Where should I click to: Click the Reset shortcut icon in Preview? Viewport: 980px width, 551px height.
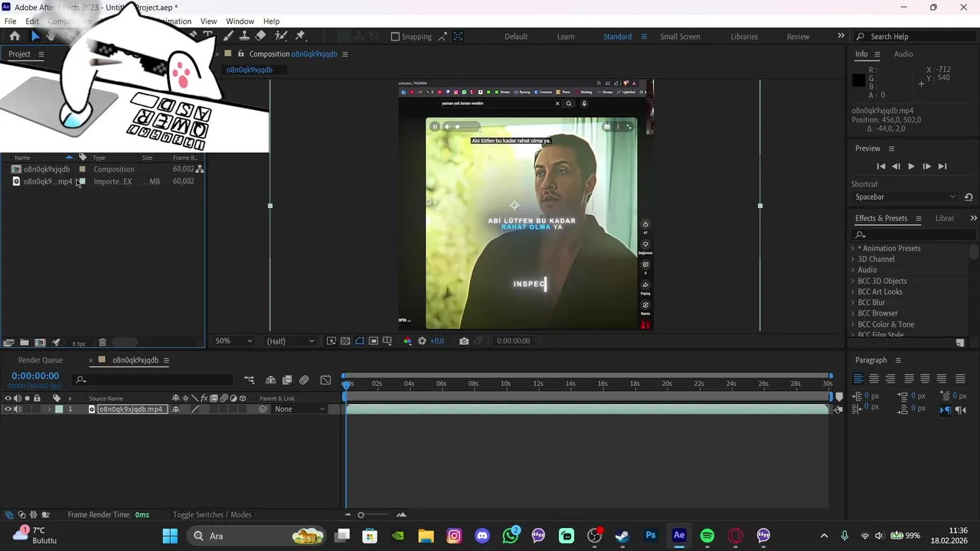(969, 197)
